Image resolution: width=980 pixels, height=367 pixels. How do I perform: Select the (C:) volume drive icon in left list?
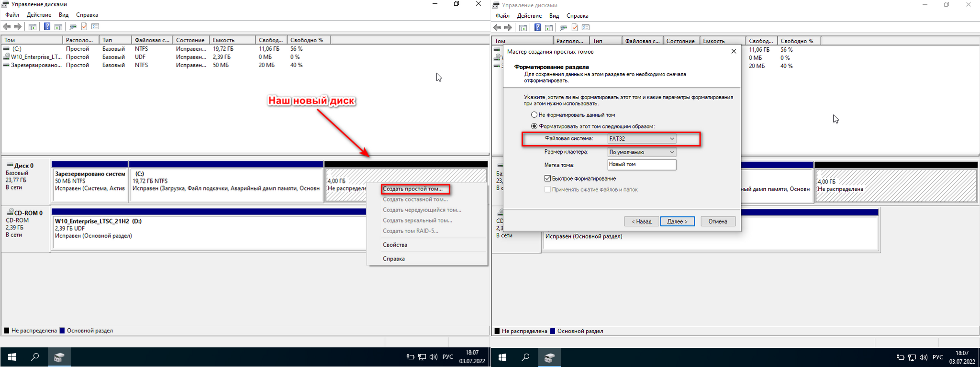[x=6, y=49]
